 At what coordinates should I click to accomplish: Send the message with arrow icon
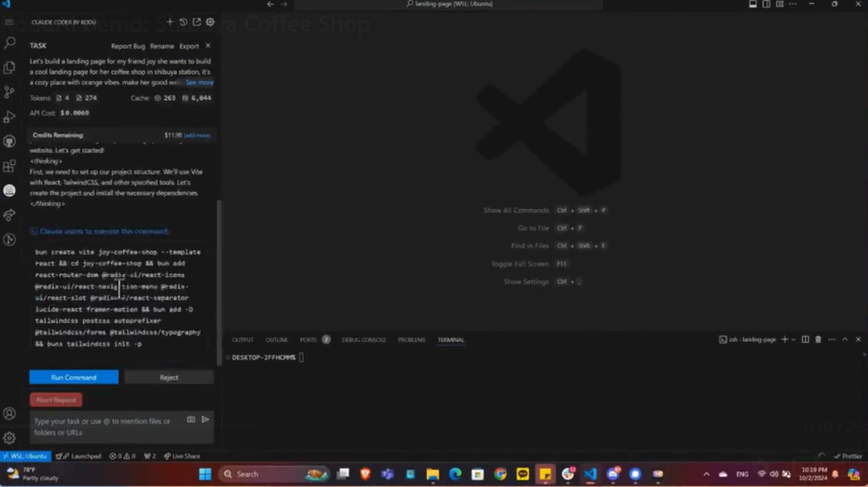pyautogui.click(x=206, y=419)
